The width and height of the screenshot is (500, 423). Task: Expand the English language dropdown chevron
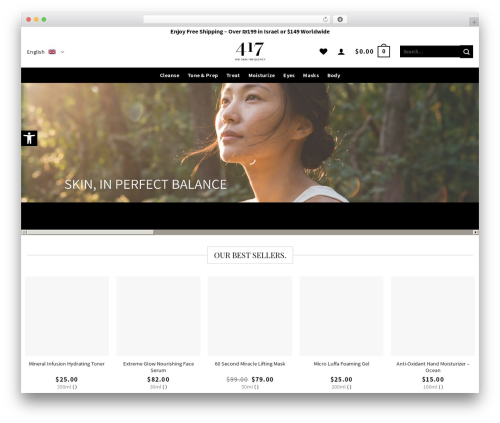pos(62,52)
